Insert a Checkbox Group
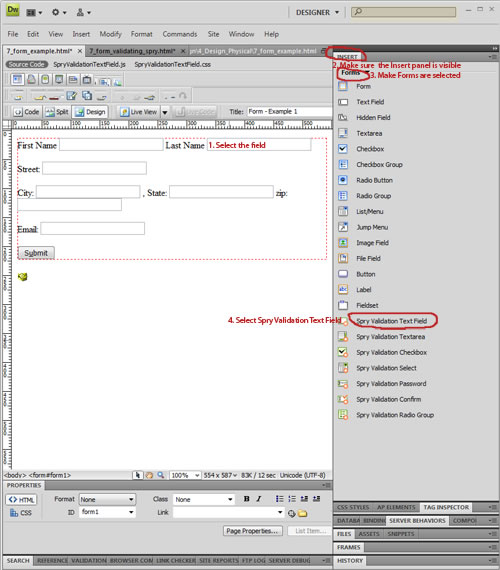The height and width of the screenshot is (570, 500). [370, 165]
